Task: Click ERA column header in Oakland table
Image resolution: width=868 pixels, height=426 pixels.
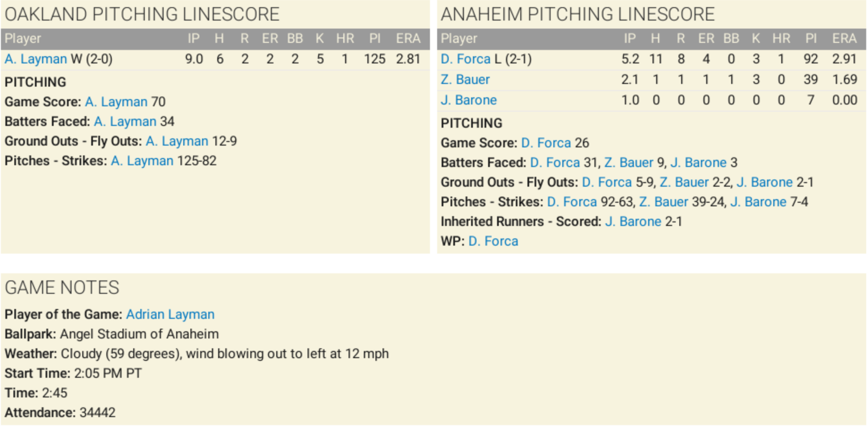Action: click(x=408, y=39)
